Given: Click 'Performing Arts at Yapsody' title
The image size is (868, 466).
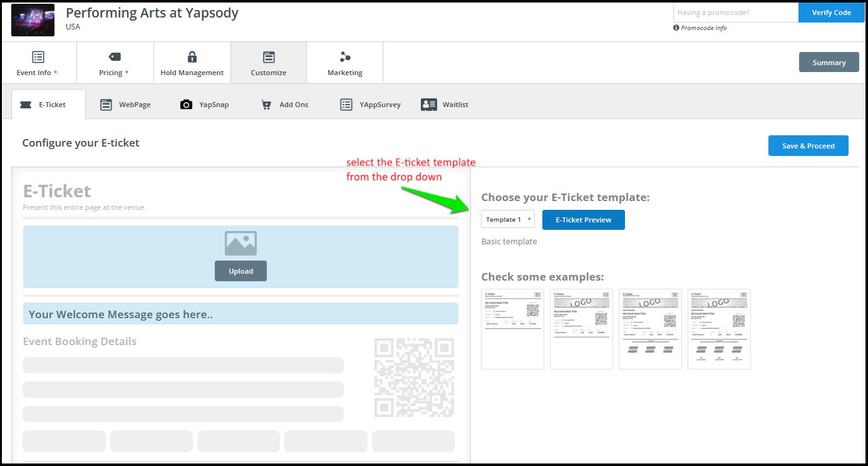Looking at the screenshot, I should 152,13.
